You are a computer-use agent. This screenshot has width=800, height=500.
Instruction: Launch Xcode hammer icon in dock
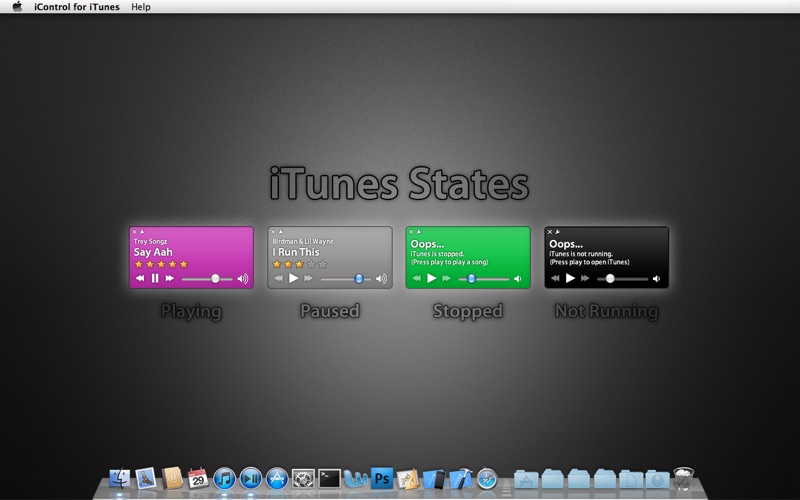pos(461,479)
